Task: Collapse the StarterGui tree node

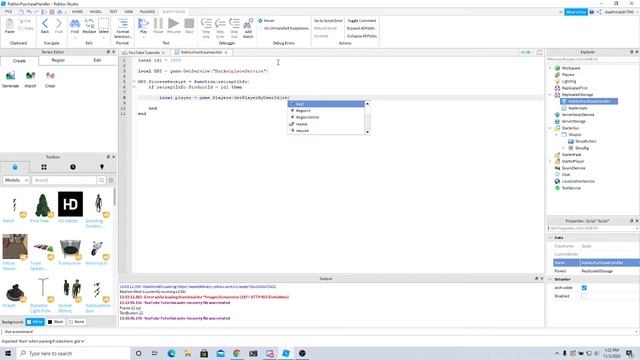Action: point(550,128)
